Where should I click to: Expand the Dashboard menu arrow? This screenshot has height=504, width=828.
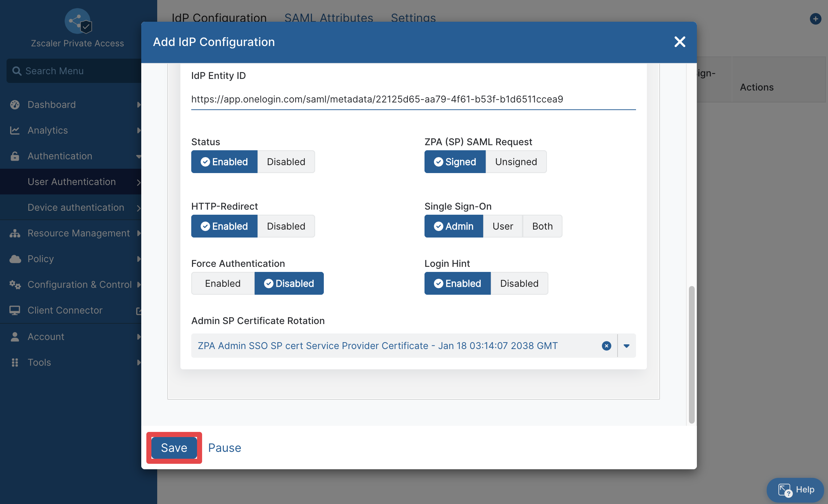pos(139,105)
